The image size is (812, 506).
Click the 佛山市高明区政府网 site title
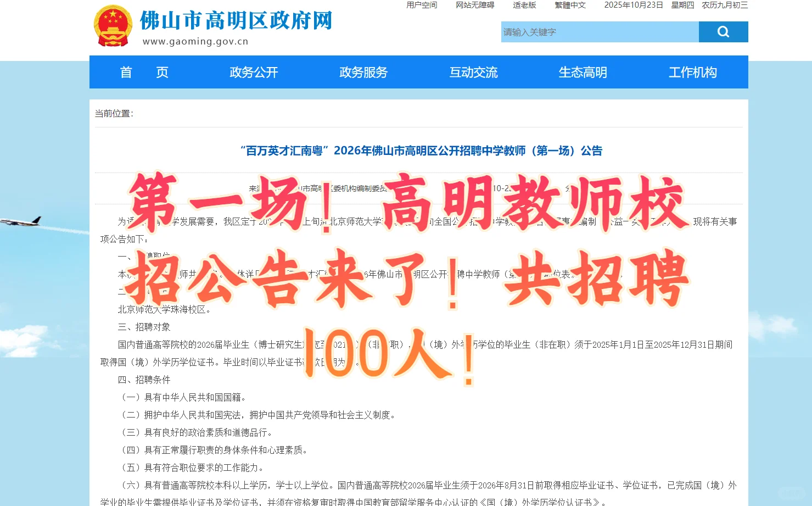236,20
